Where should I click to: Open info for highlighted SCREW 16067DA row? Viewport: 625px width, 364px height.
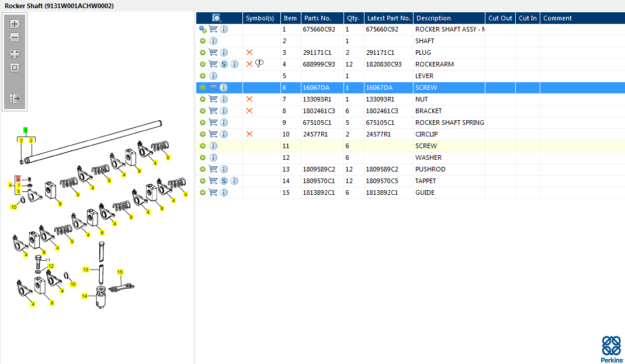coord(224,87)
